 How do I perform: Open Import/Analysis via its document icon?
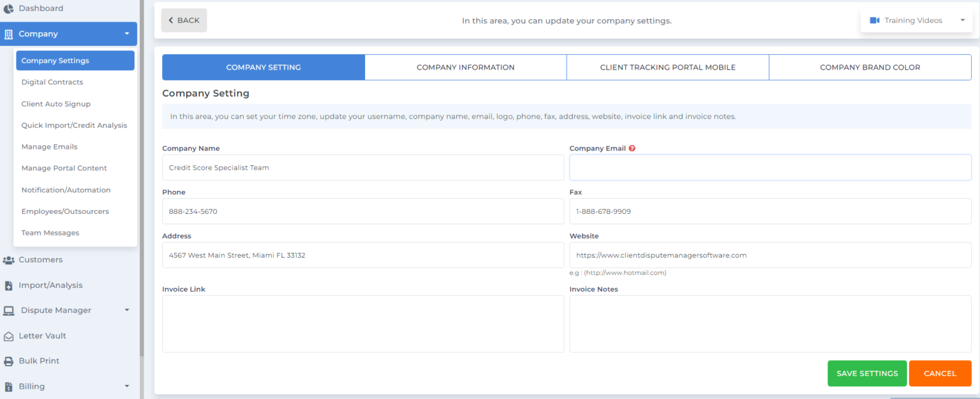9,285
